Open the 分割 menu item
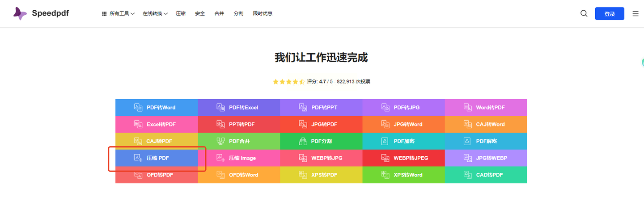This screenshot has height=197, width=644. coord(238,14)
